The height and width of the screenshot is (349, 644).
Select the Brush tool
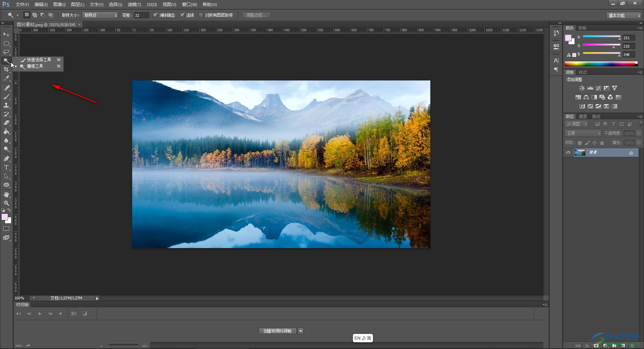tap(6, 97)
